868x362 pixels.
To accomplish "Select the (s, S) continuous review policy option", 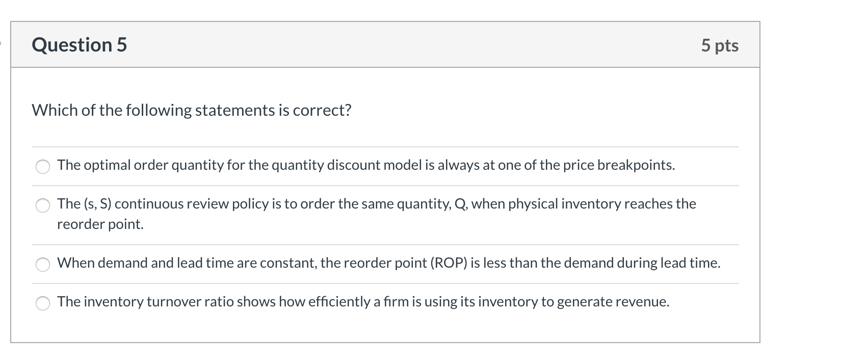I will (x=43, y=206).
